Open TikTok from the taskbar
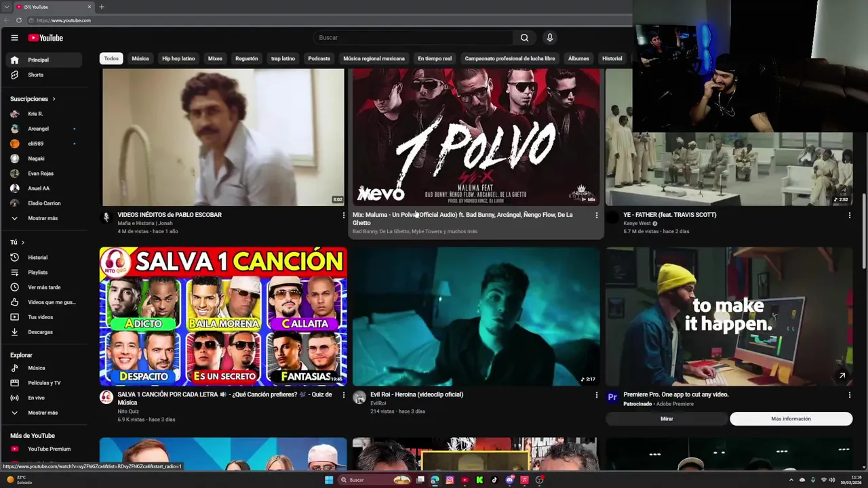 pyautogui.click(x=494, y=480)
